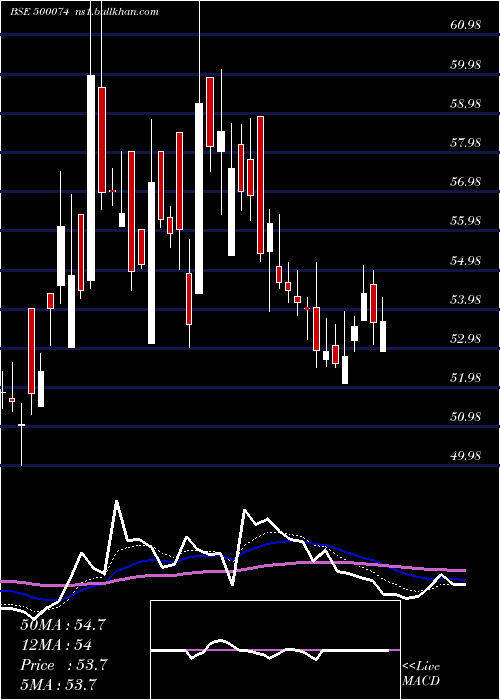Screen dimensions: 500x700
Task: Click the 5MA : 53.7 reading
Action: (x=59, y=684)
